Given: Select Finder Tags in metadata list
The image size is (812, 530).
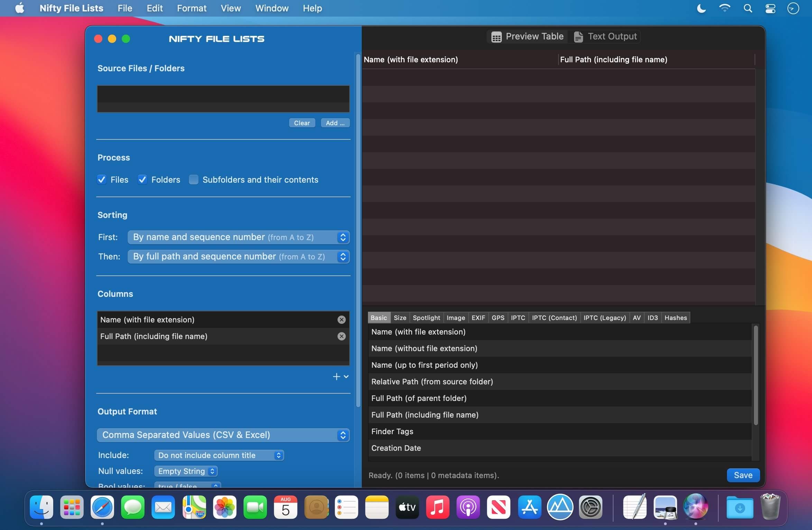Looking at the screenshot, I should [392, 431].
